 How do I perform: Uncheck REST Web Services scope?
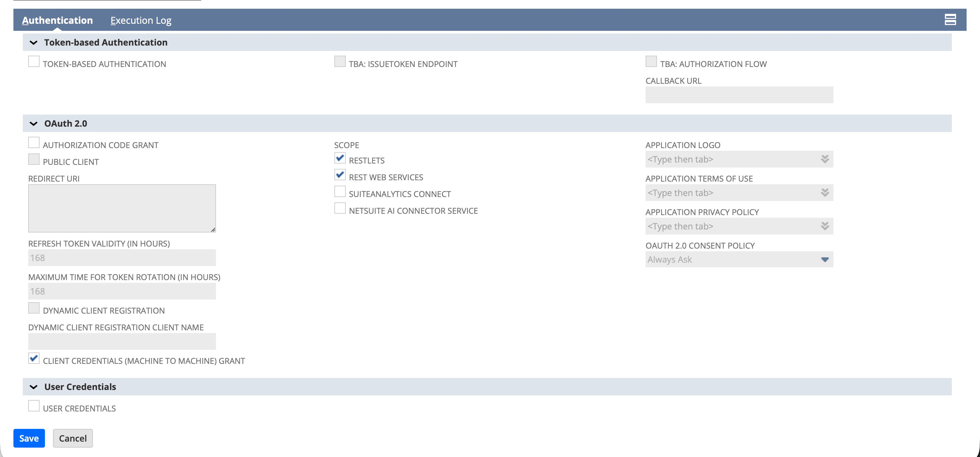(x=340, y=175)
